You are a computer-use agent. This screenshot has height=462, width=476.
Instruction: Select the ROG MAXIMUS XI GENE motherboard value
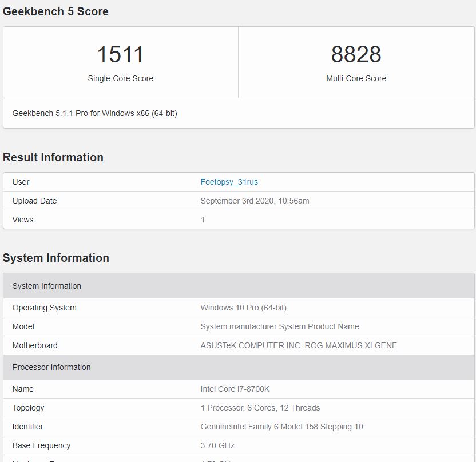coord(299,345)
